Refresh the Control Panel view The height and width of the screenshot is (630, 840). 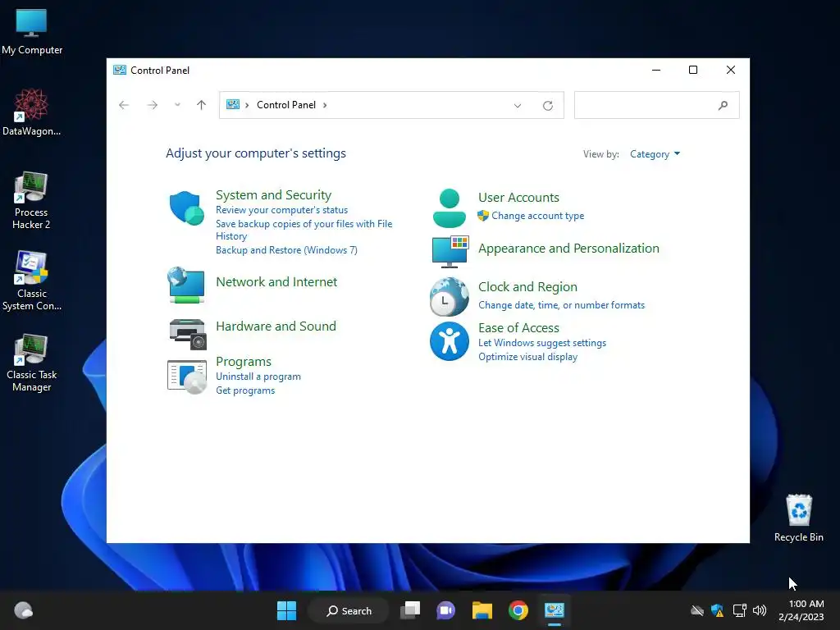pos(547,106)
